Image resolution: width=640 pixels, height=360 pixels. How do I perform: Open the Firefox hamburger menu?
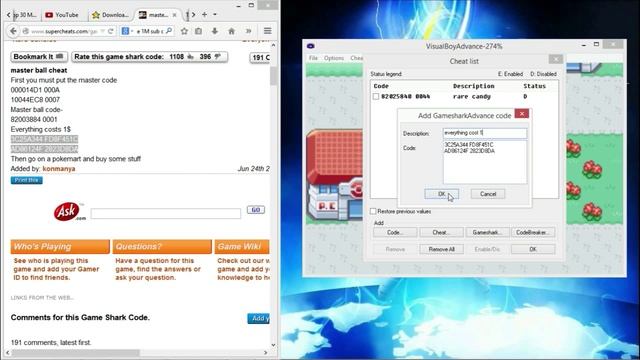[x=267, y=31]
